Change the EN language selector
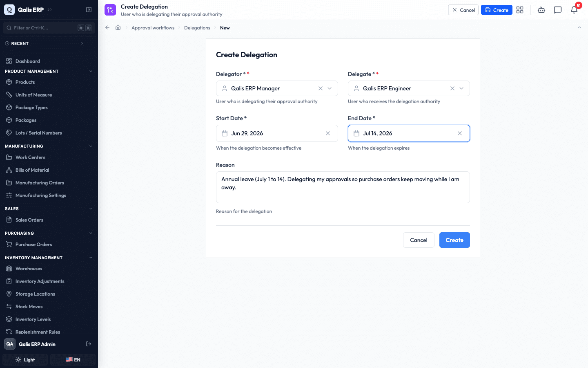Viewport: 588px width, 368px height. coord(73,360)
